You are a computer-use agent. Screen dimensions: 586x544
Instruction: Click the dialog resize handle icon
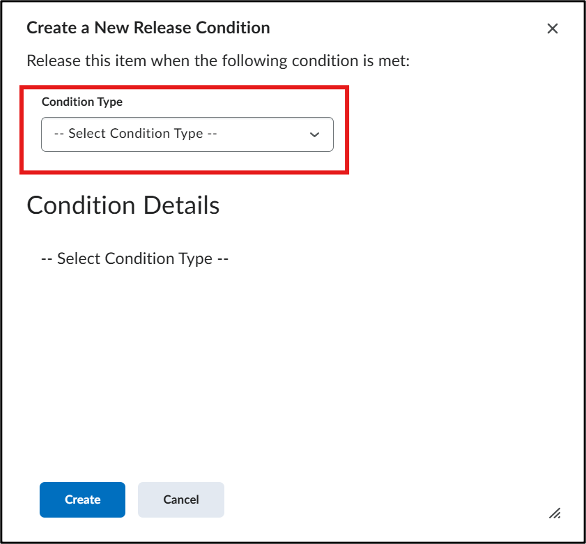(x=555, y=513)
